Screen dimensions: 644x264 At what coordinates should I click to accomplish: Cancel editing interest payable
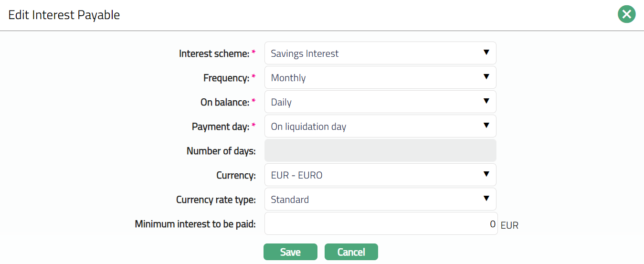click(351, 252)
